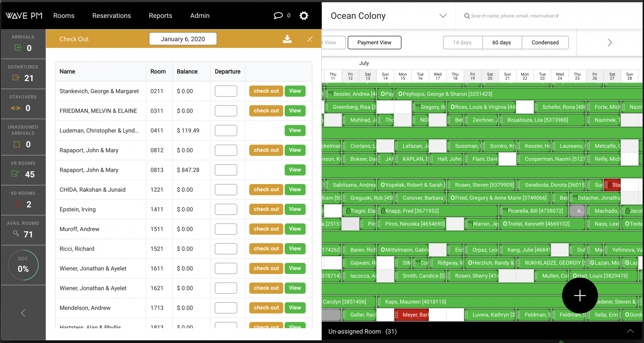
Task: Open the Reservations menu
Action: click(112, 16)
